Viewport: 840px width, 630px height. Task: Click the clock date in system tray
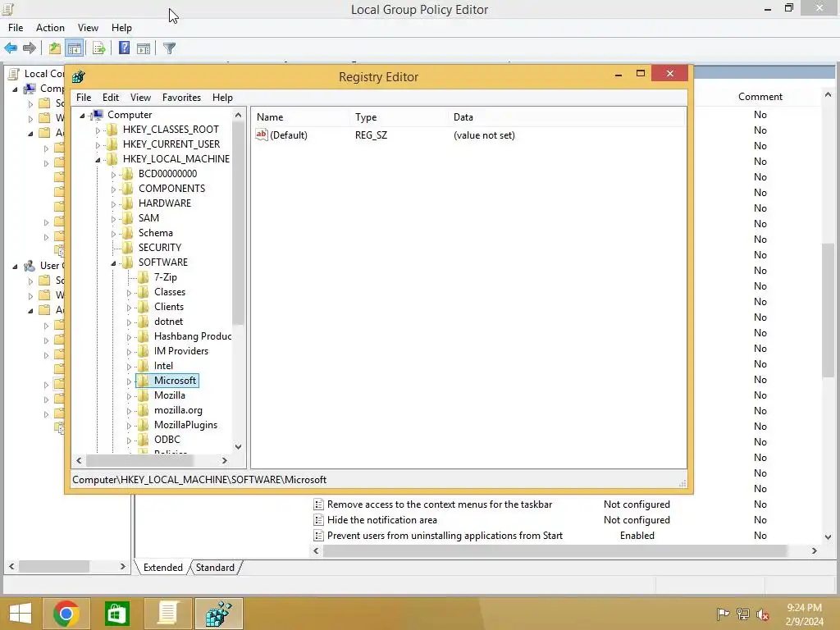click(x=804, y=622)
